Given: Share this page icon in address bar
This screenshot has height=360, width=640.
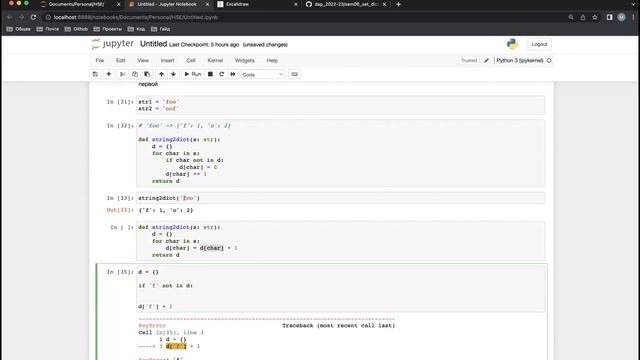Looking at the screenshot, I should coord(583,17).
